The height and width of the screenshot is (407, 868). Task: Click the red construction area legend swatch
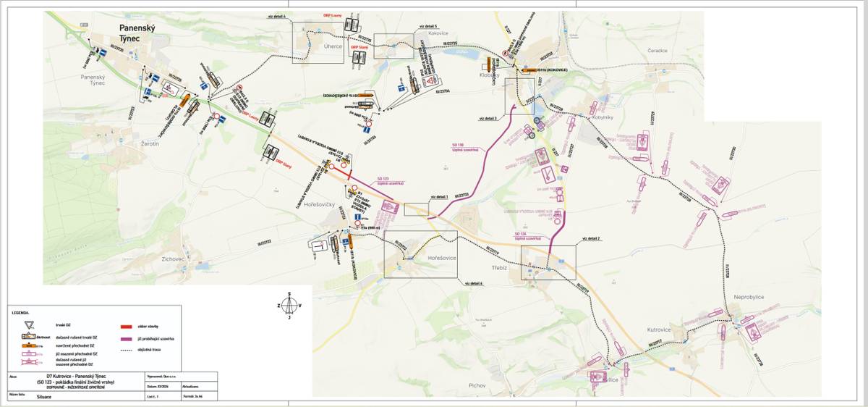point(127,326)
